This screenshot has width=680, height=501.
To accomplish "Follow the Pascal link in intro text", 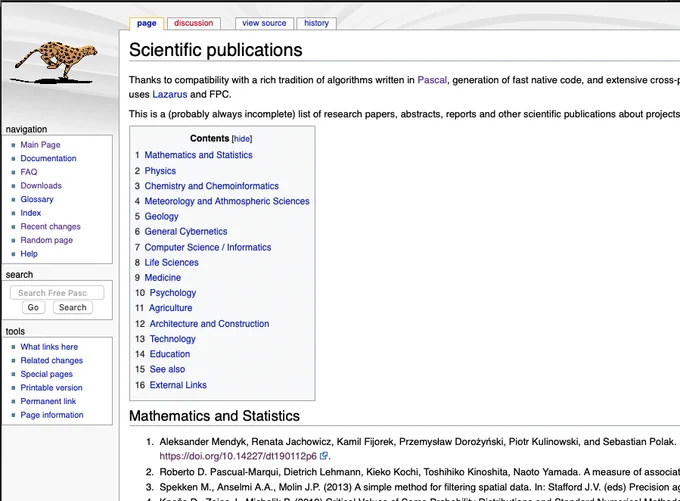I will pos(432,80).
